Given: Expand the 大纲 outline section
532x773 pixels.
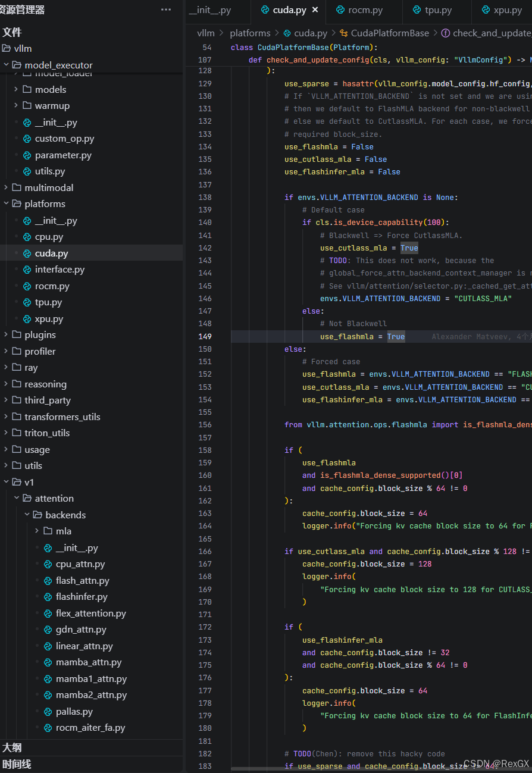Looking at the screenshot, I should coord(12,748).
